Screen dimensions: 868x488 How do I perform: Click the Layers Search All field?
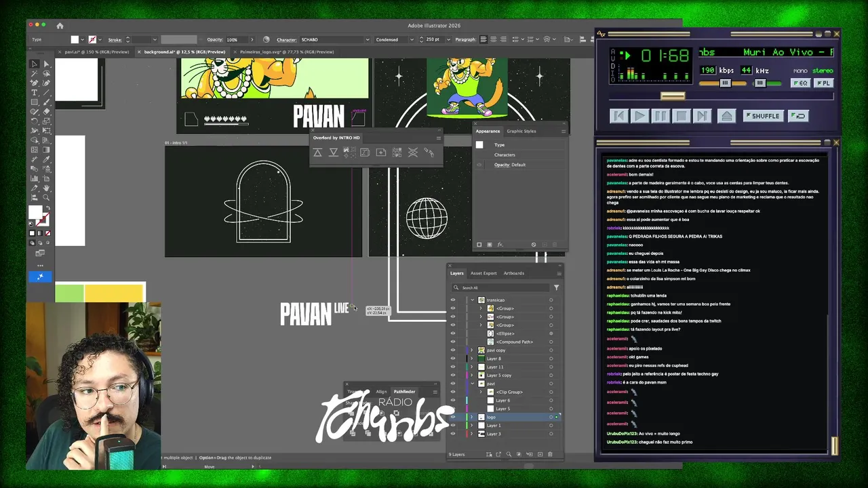[501, 287]
